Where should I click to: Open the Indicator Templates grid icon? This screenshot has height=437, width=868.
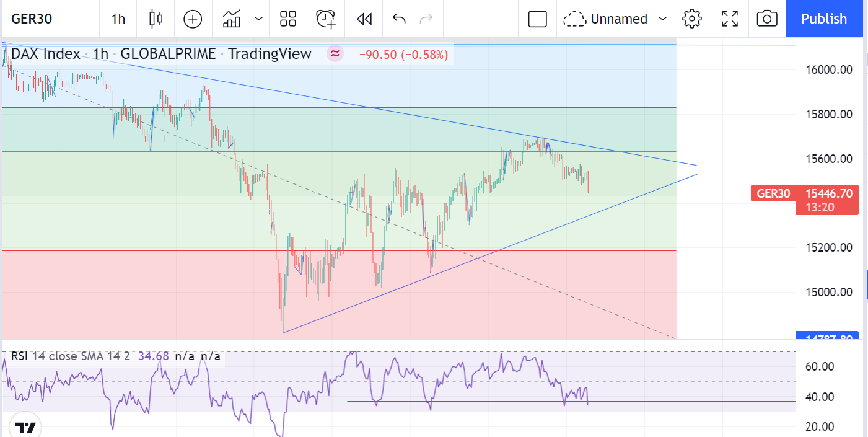[x=288, y=19]
